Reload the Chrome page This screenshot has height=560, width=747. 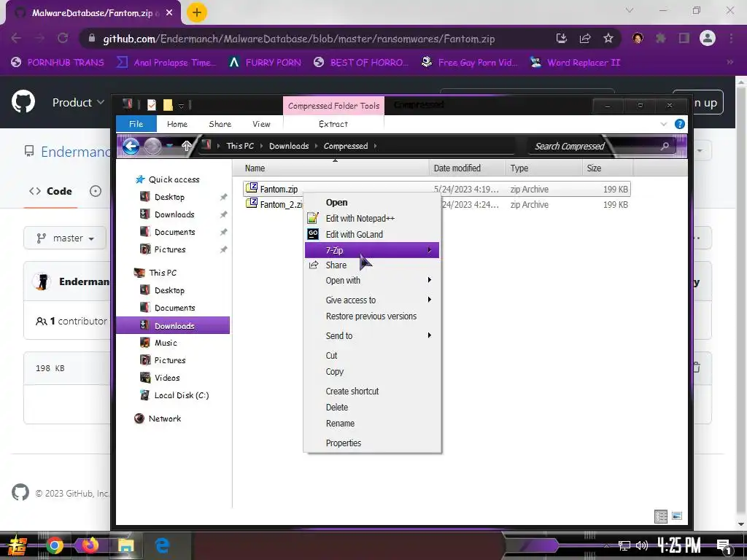[x=63, y=38]
